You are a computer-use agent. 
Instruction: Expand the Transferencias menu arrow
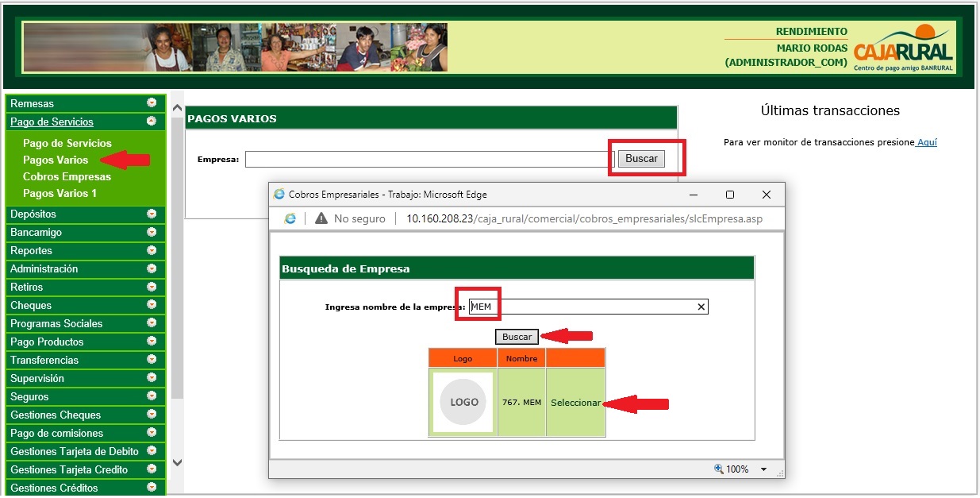coord(152,360)
